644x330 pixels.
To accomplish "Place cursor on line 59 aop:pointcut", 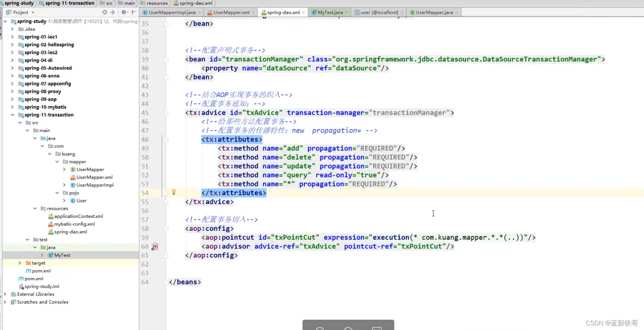I will pos(369,238).
